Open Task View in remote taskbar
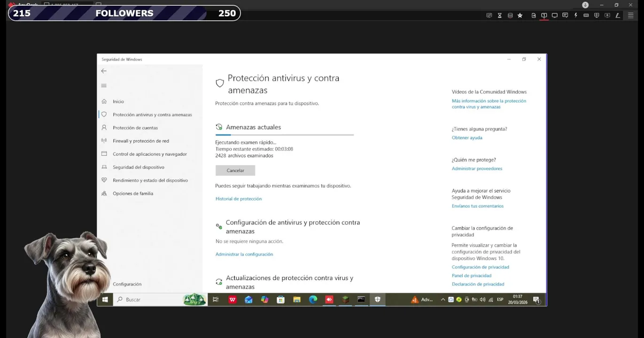644x338 pixels. pos(216,300)
